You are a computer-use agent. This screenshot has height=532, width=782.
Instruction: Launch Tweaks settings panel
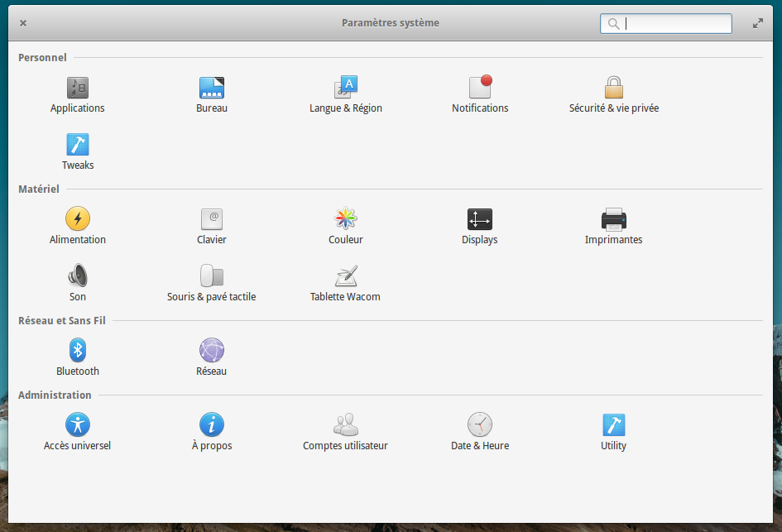click(78, 145)
